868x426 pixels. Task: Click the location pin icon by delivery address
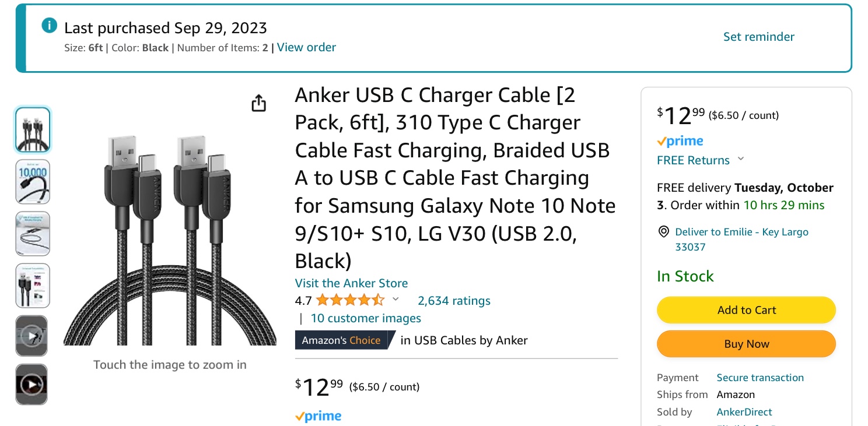tap(663, 232)
